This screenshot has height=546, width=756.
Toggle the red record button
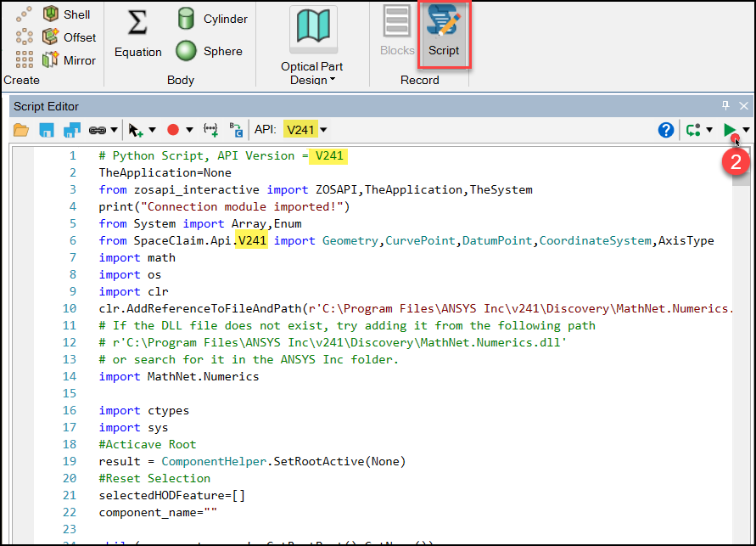click(x=173, y=129)
